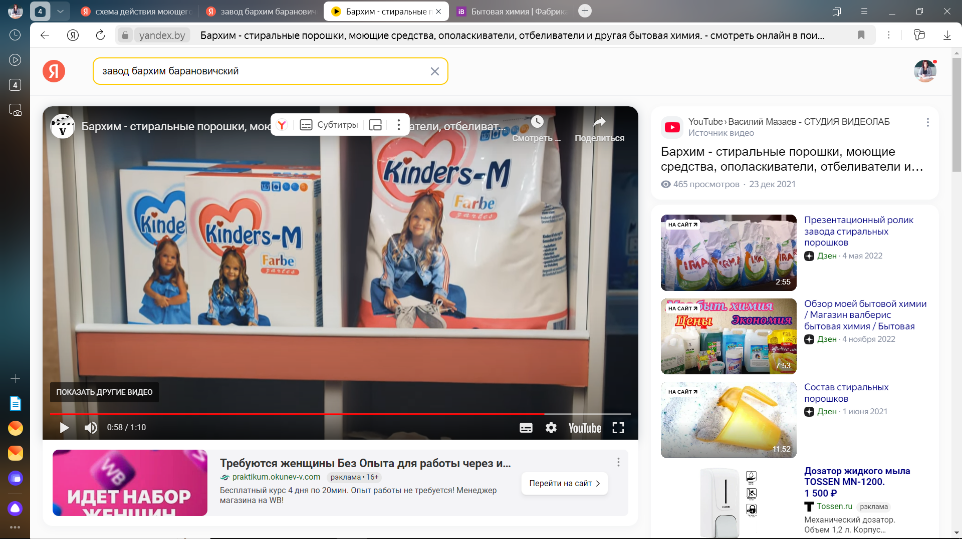
Task: Open browser extensions icon
Action: click(919, 36)
